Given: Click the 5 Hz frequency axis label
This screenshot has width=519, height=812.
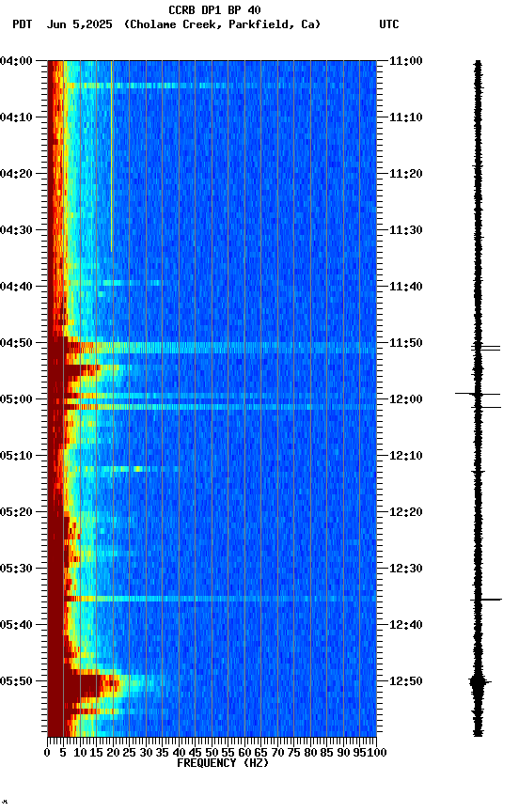Looking at the screenshot, I should tap(63, 753).
